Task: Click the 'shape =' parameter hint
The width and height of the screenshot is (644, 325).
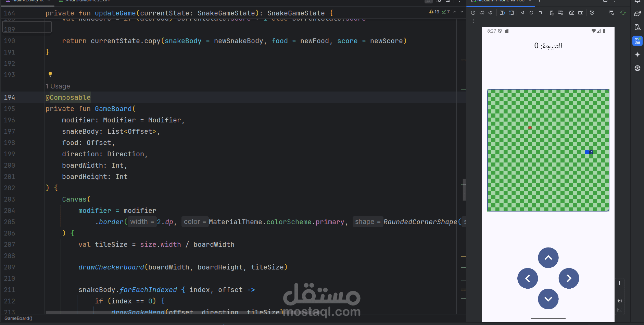Action: [x=367, y=222]
